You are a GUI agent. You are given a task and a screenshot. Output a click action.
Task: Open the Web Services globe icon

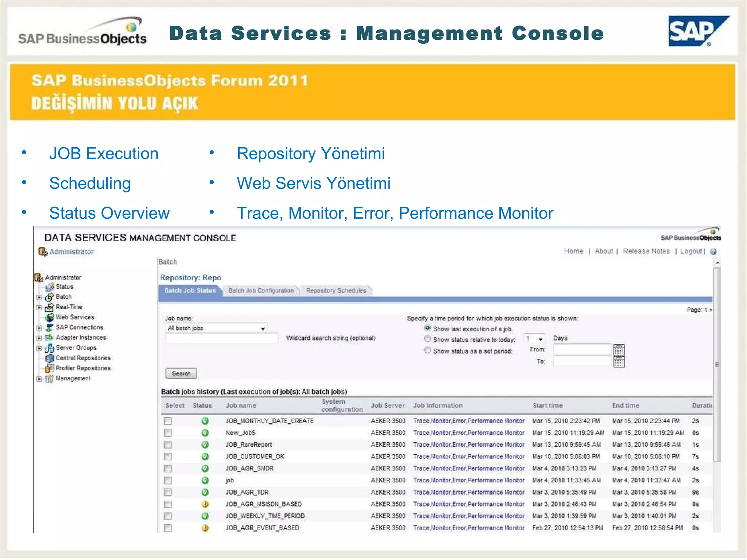pyautogui.click(x=50, y=318)
